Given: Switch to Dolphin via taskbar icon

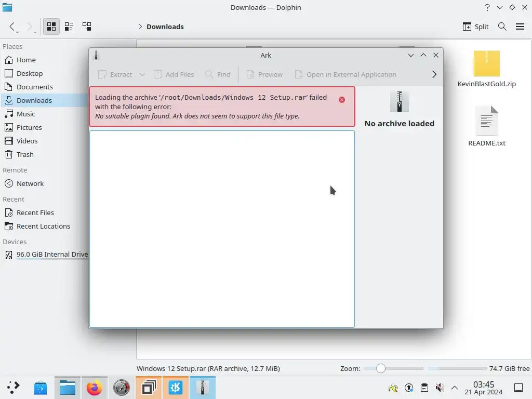Looking at the screenshot, I should point(67,388).
